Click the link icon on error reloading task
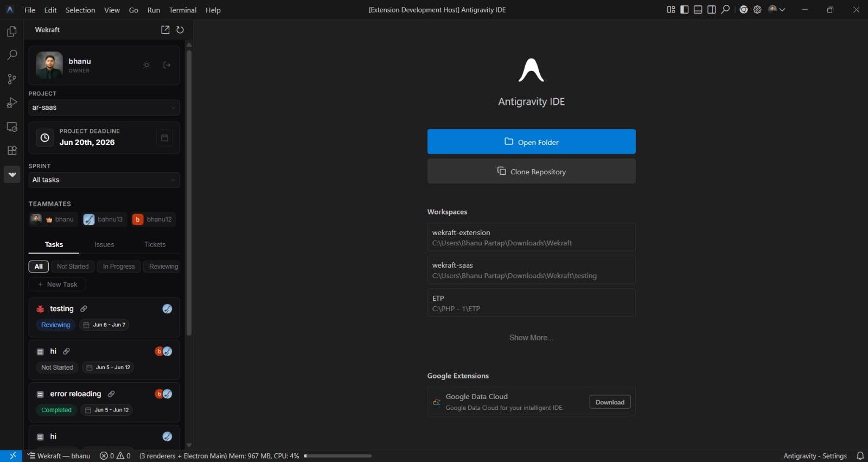Screen dimensions: 868x462 [111, 394]
